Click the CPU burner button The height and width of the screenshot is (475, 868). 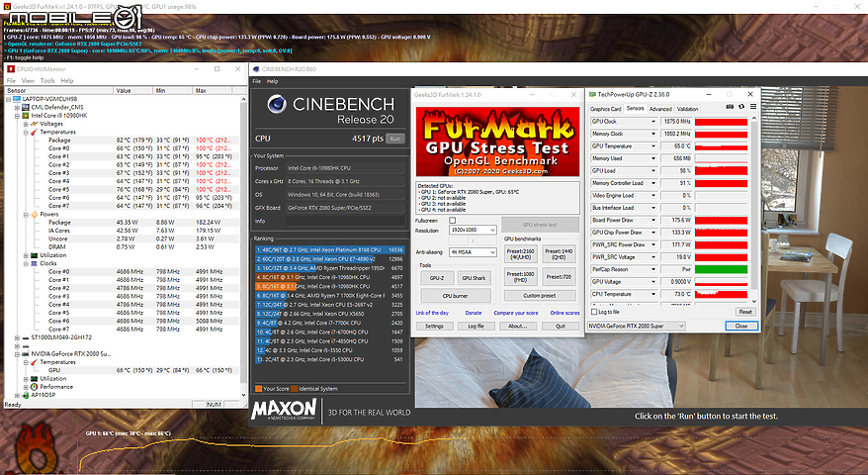455,296
